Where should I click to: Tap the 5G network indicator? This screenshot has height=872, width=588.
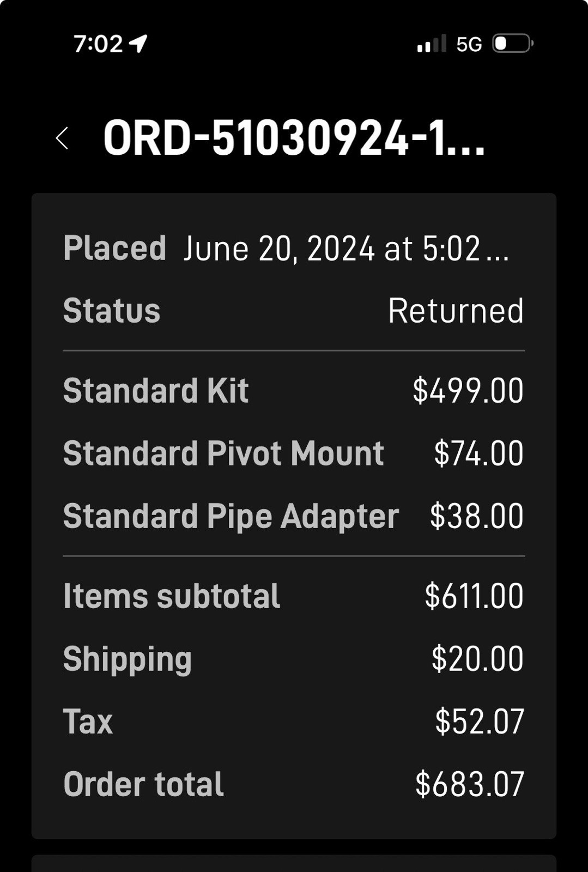[469, 44]
